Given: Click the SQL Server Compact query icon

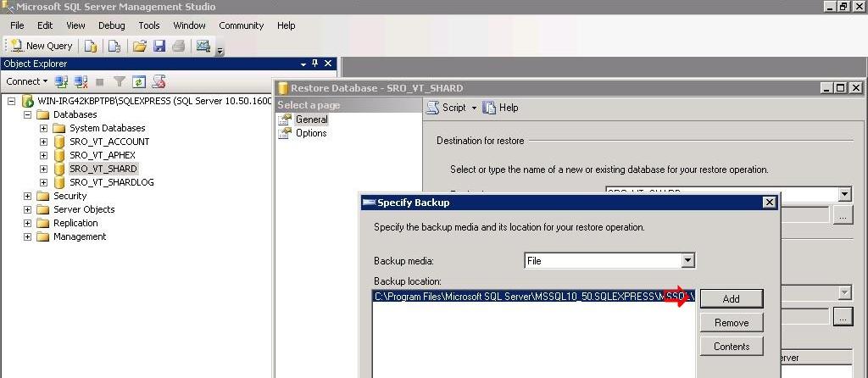Looking at the screenshot, I should click(114, 46).
